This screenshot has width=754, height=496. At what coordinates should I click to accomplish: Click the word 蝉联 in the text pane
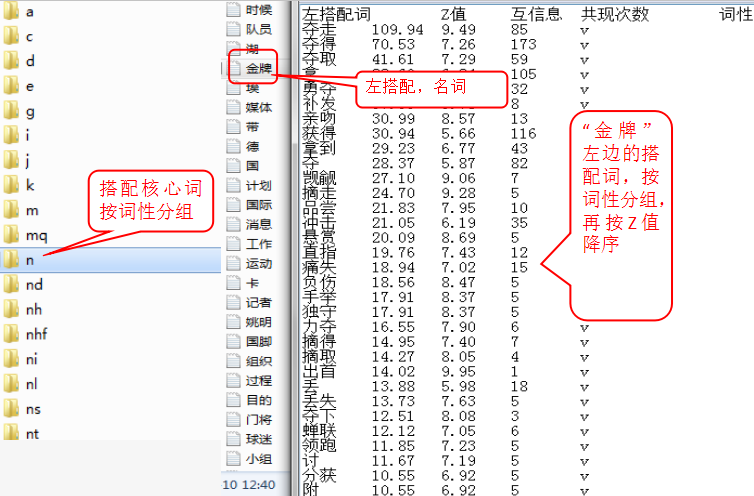click(319, 431)
